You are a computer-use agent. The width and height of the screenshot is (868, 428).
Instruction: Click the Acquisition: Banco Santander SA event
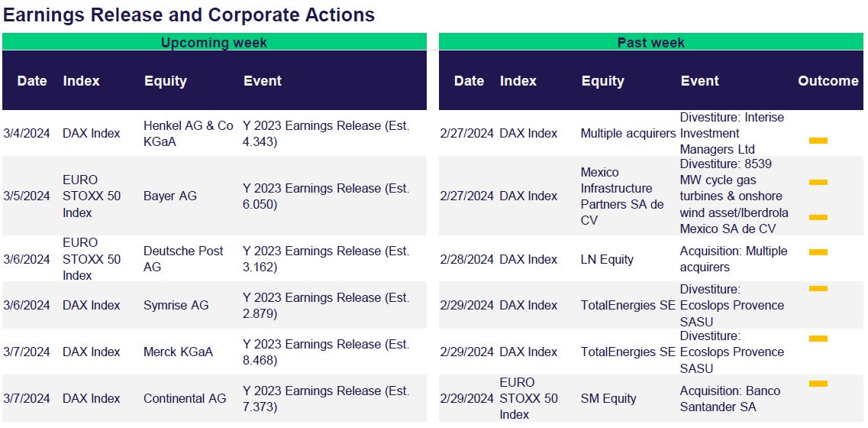[730, 399]
